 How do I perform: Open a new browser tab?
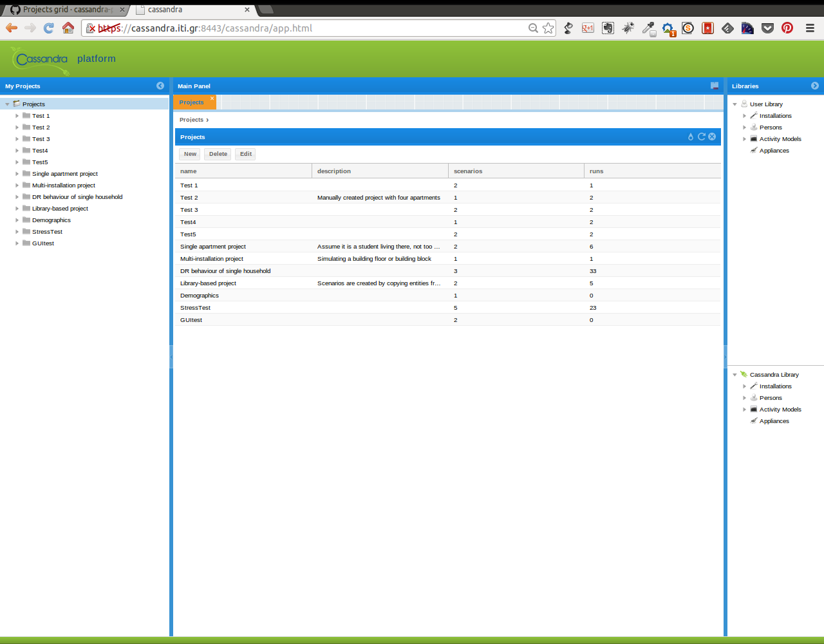click(x=266, y=10)
